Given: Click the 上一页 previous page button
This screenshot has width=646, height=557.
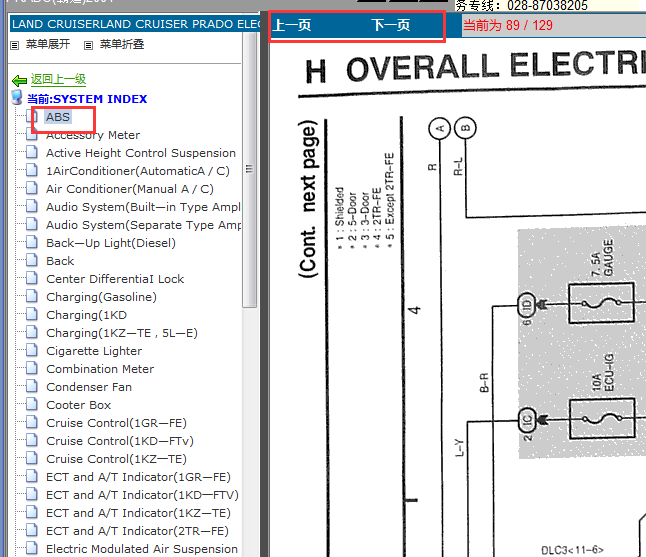Looking at the screenshot, I should click(x=292, y=25).
